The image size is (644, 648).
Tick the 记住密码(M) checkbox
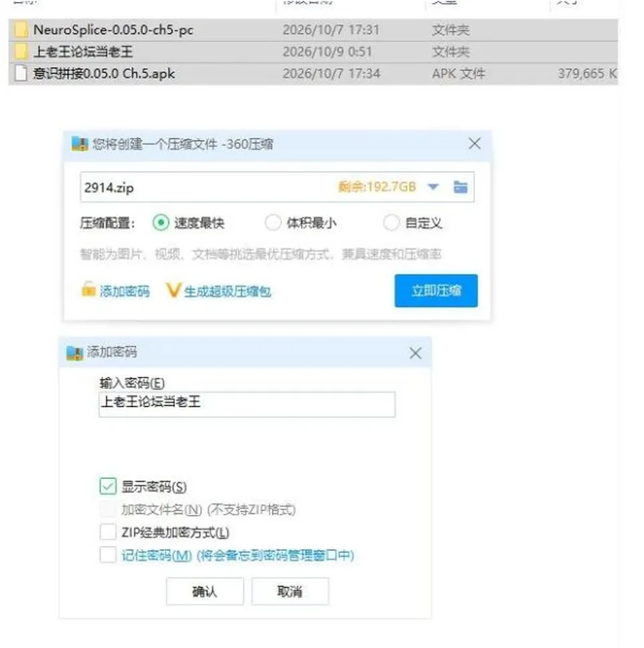pos(108,555)
